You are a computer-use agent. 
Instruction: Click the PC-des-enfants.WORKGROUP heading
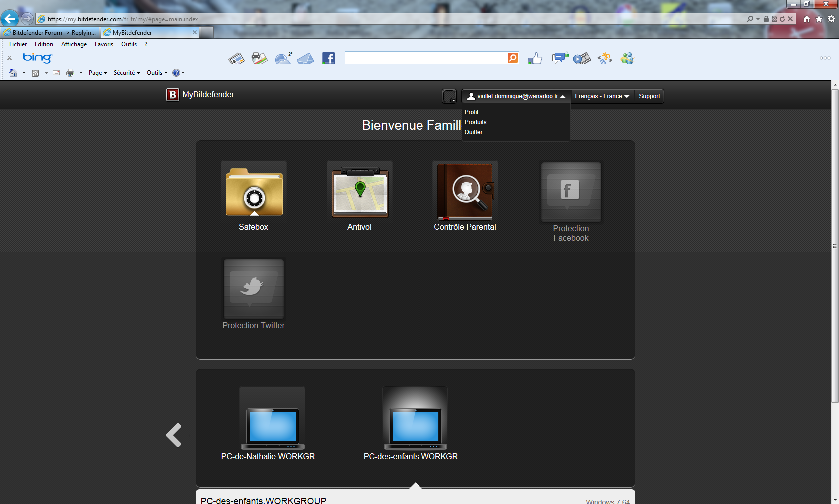click(x=263, y=500)
